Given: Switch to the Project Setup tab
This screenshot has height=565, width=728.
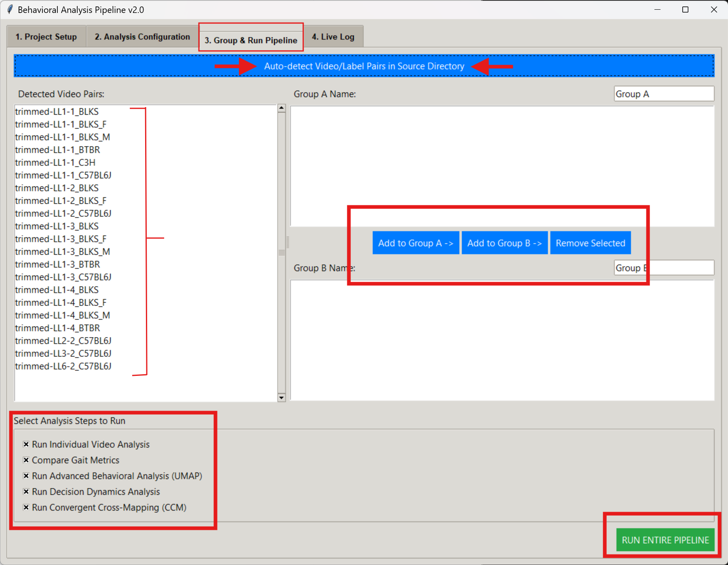Looking at the screenshot, I should point(46,37).
